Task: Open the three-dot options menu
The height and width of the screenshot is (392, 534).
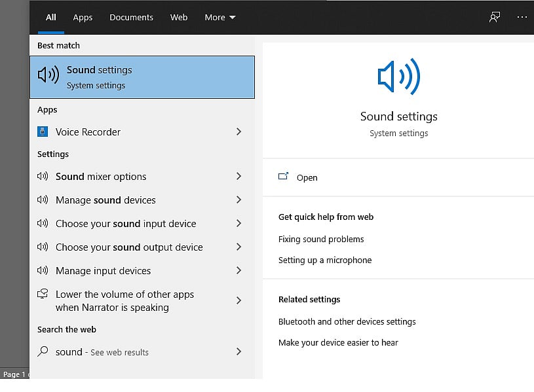Action: tap(522, 17)
